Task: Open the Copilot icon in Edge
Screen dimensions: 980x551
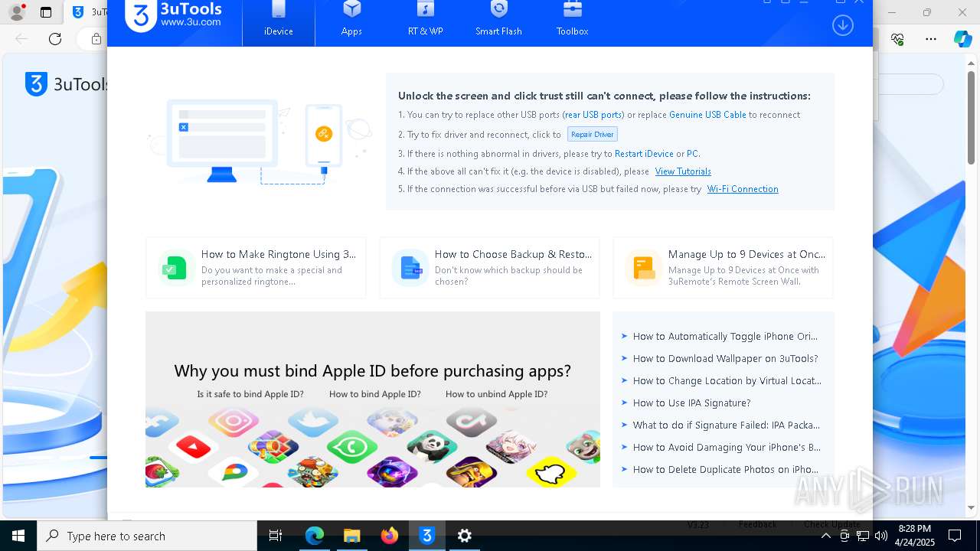Action: click(x=962, y=39)
